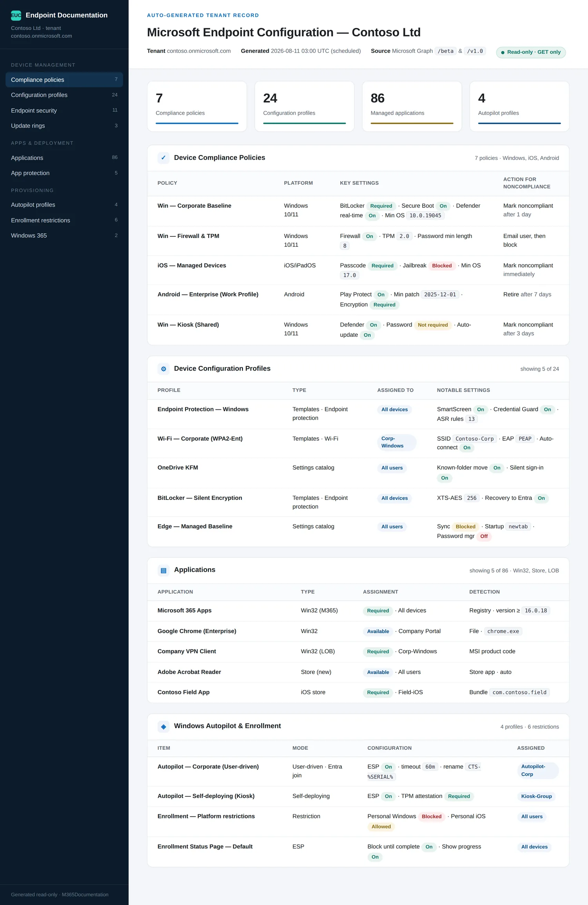Click the Sync Blocked badge
This screenshot has height=905, width=588.
(465, 527)
